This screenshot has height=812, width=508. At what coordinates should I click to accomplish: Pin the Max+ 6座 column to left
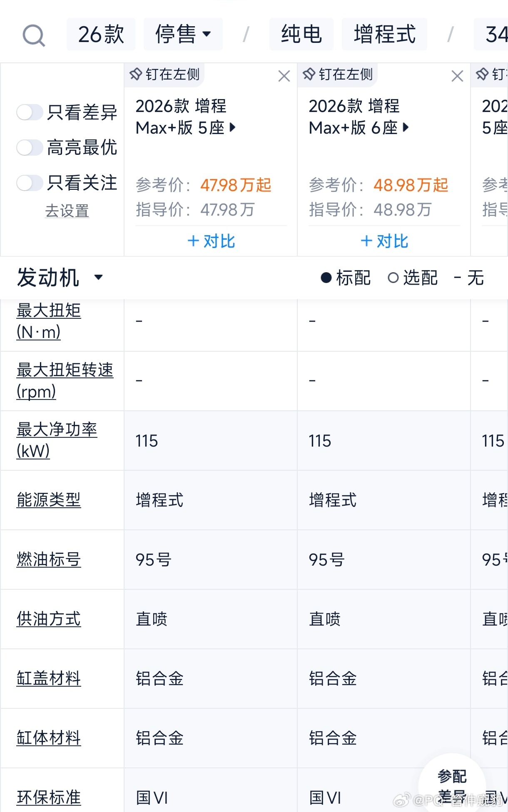click(338, 75)
